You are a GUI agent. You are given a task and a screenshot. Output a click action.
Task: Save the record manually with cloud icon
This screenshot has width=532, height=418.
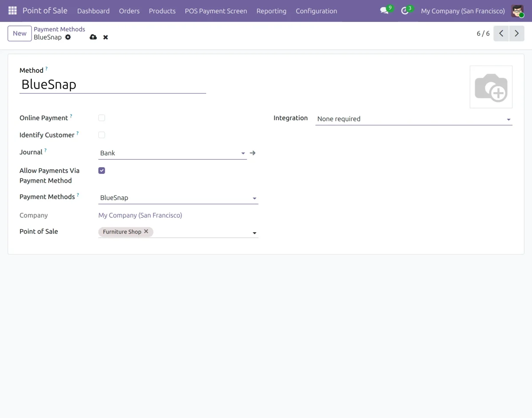pos(93,37)
